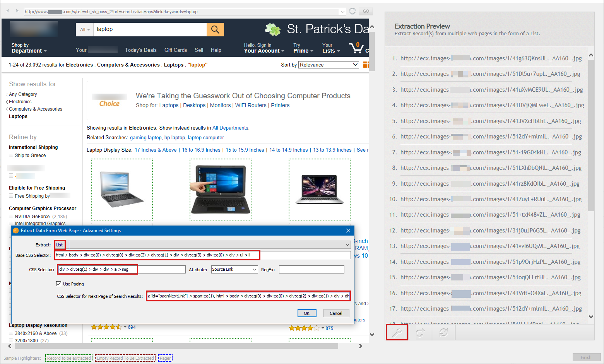
Task: Close the Advanced Settings dialog
Action: pyautogui.click(x=348, y=231)
